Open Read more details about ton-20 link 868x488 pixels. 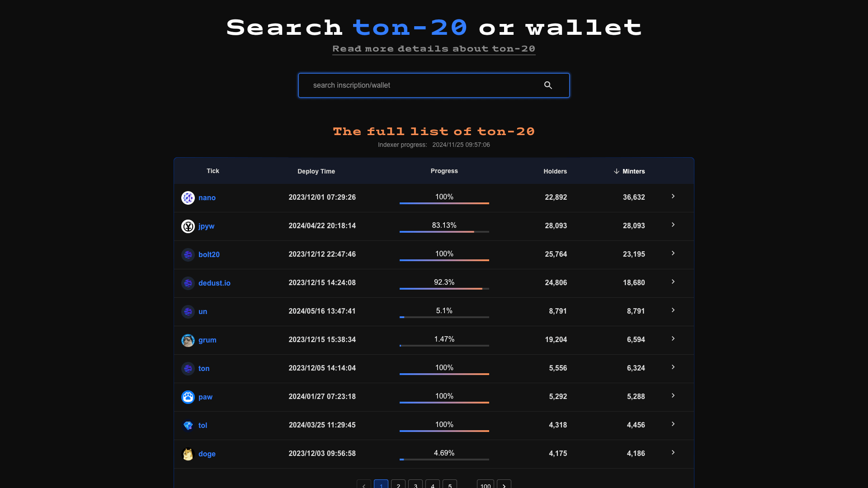[x=434, y=49]
